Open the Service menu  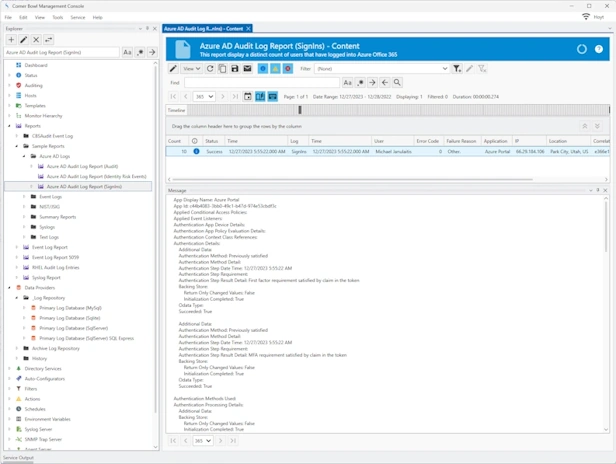(78, 17)
